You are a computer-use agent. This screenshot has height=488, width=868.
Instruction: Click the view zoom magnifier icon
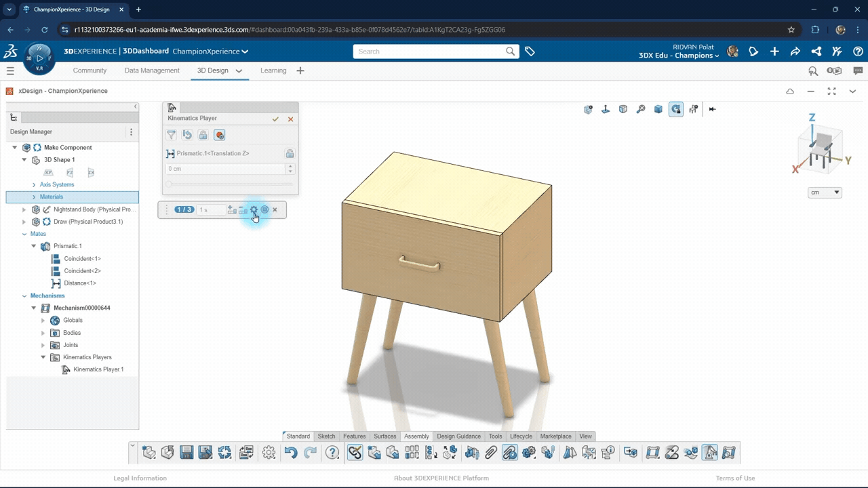[x=641, y=109]
